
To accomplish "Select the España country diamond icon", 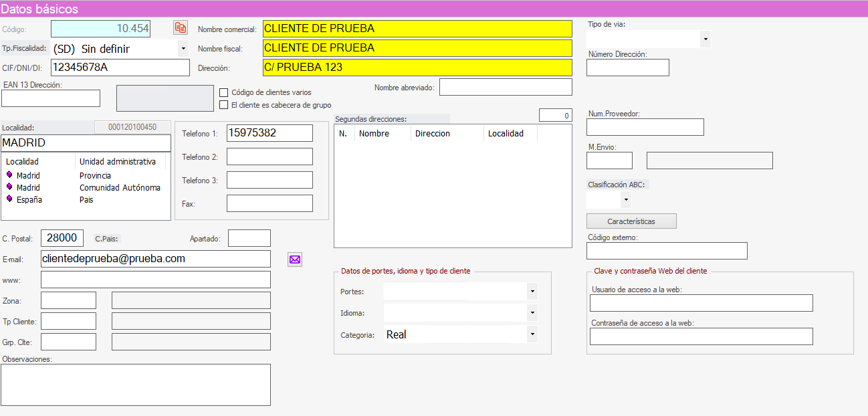I will 10,199.
